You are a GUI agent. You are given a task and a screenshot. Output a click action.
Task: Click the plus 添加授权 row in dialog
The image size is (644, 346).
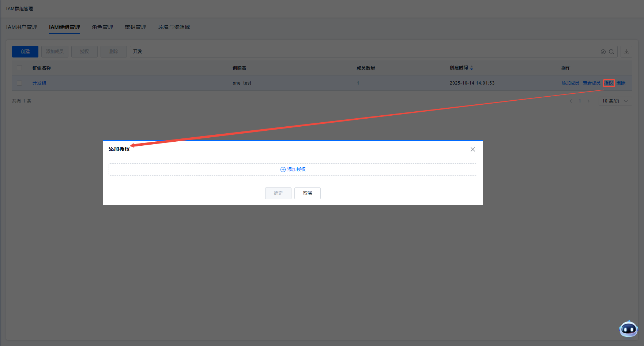[x=293, y=170]
